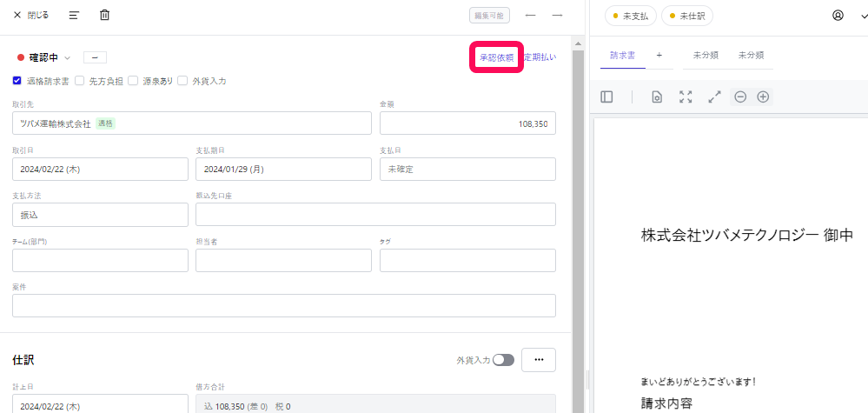Click the small dash button beside 確認中
This screenshot has height=413, width=868.
coord(96,57)
